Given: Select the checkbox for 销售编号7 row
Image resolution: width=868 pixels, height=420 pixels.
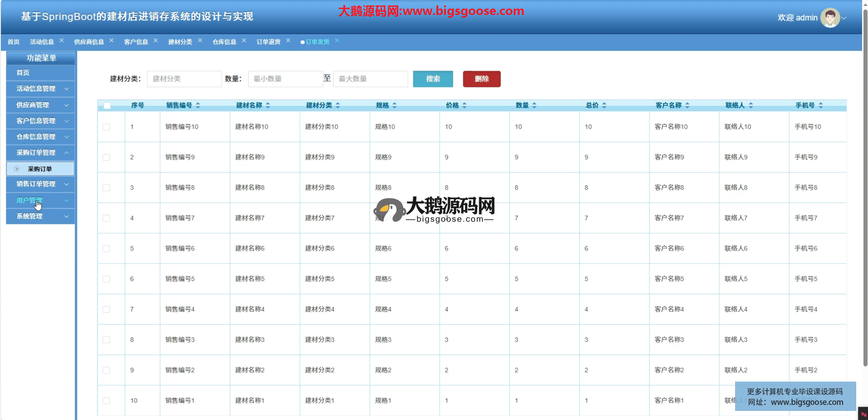Looking at the screenshot, I should (106, 218).
